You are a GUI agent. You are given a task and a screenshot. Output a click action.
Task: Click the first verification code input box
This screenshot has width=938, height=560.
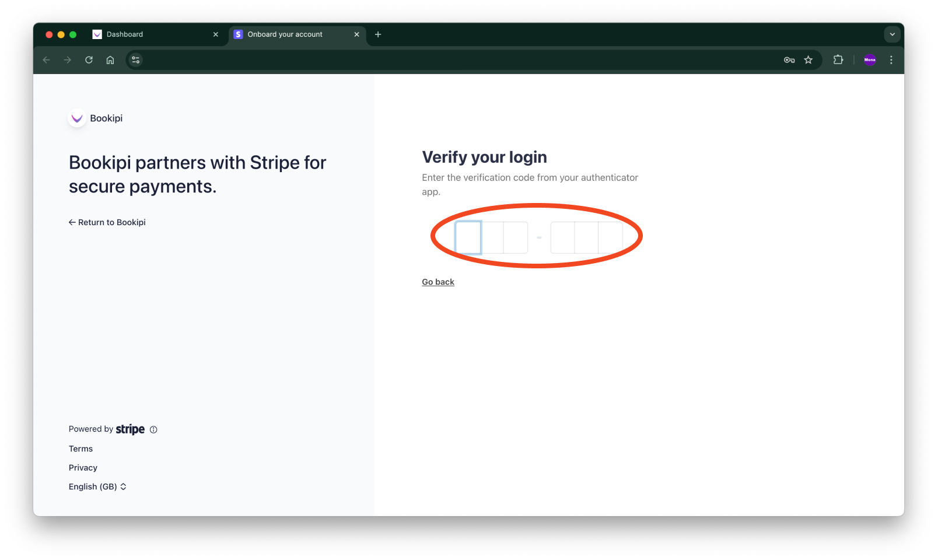click(467, 237)
